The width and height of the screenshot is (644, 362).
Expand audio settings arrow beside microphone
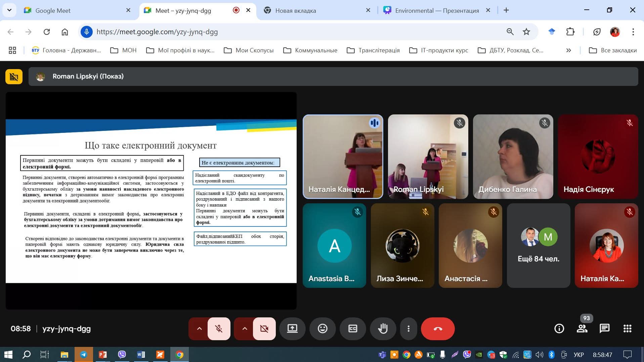point(199,329)
